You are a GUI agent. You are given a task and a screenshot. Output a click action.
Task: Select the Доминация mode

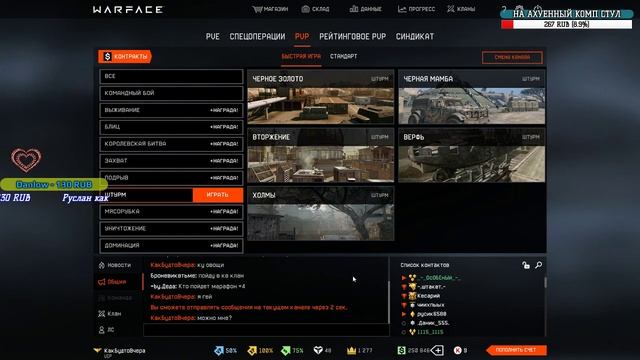tap(171, 246)
